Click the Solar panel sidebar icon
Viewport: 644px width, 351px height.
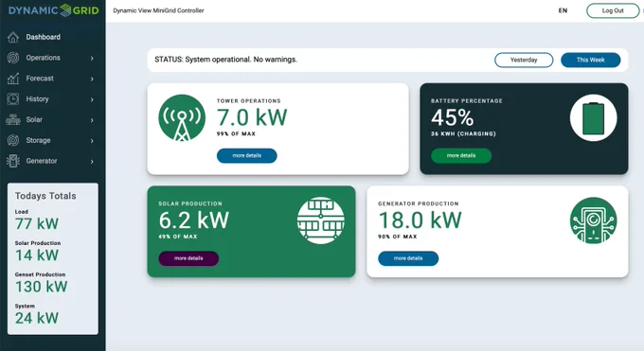pos(13,120)
